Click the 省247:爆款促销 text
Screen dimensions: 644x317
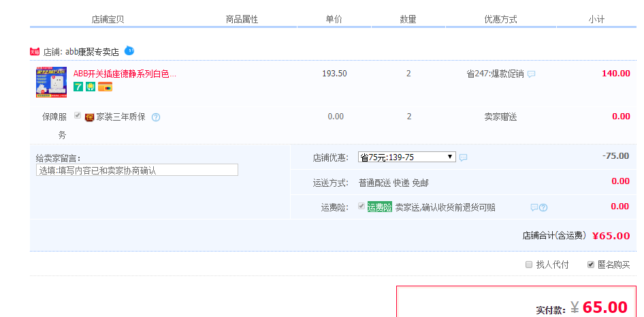tap(495, 74)
